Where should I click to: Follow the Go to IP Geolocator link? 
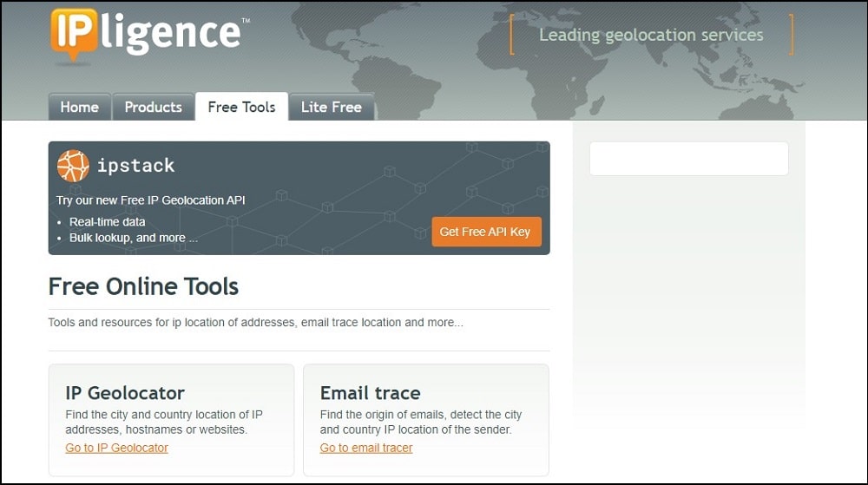[117, 448]
